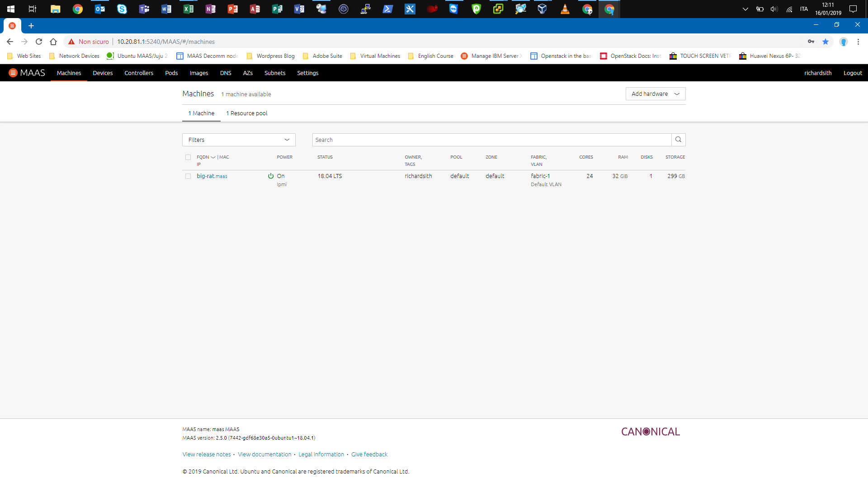
Task: Click the green power icon for big-rat
Action: pos(271,176)
